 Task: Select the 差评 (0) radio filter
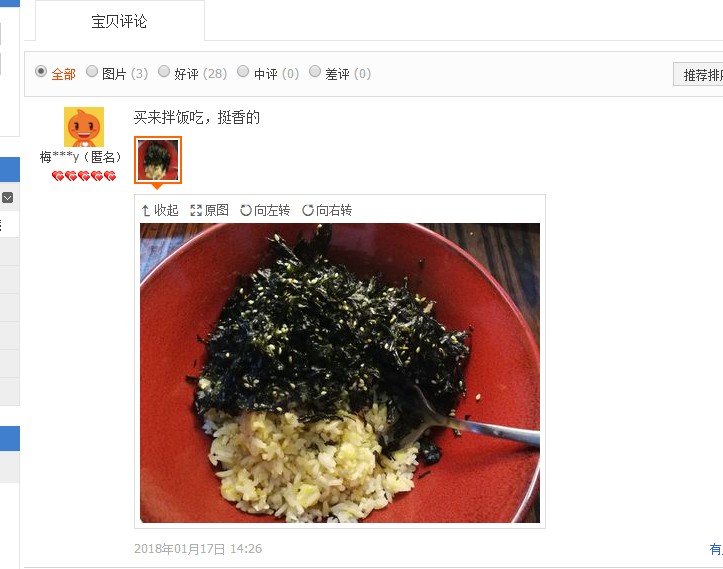315,71
